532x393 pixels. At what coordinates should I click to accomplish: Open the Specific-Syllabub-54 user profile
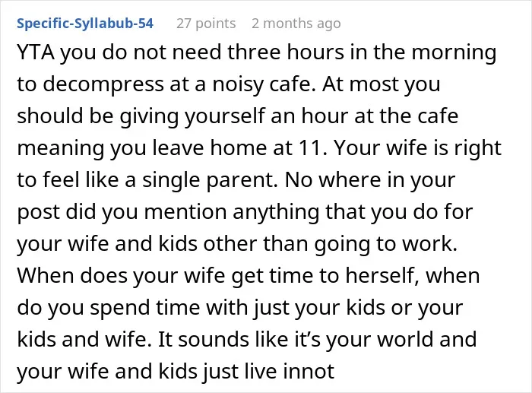coord(85,24)
